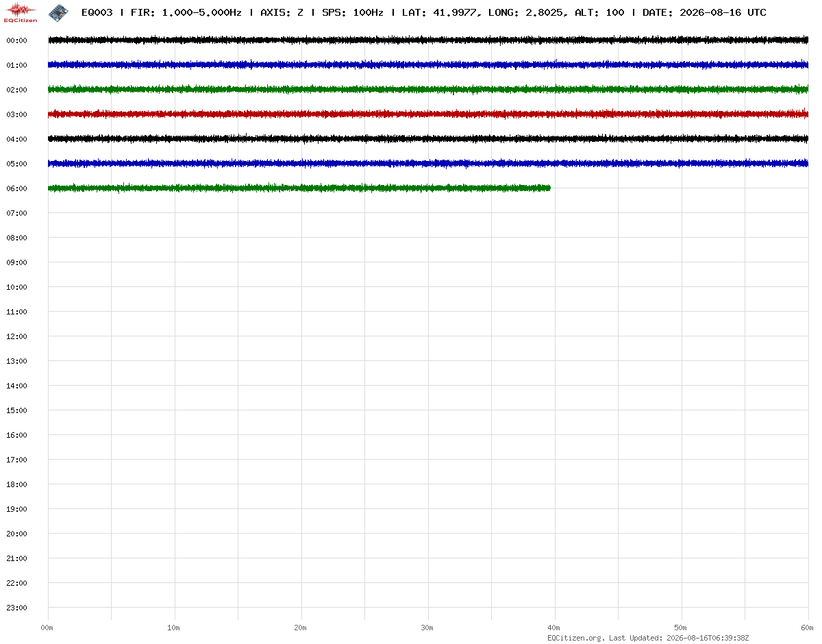Click the 11:00 hour label
The width and height of the screenshot is (822, 644).
16,312
